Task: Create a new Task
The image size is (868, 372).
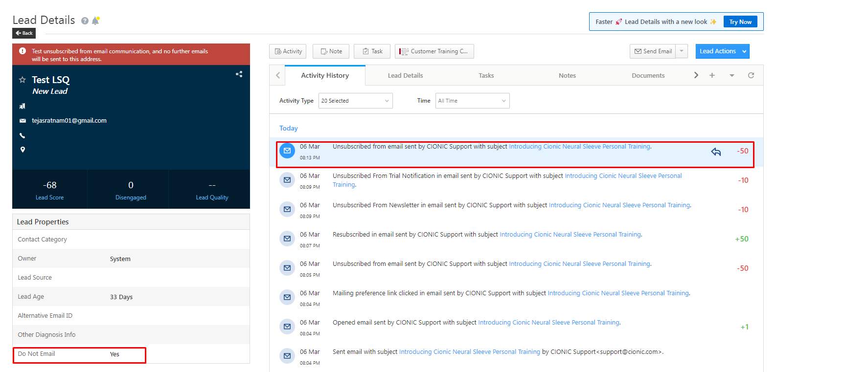Action: [372, 51]
